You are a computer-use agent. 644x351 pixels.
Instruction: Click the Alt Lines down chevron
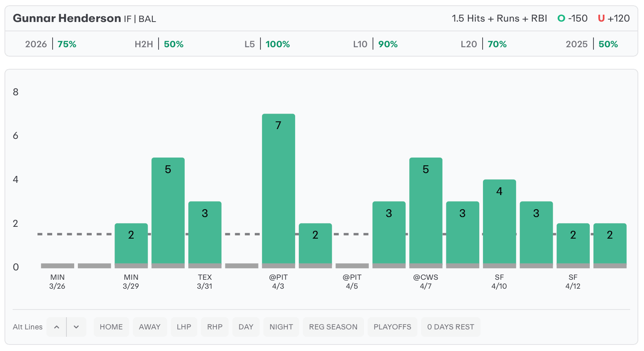click(76, 327)
